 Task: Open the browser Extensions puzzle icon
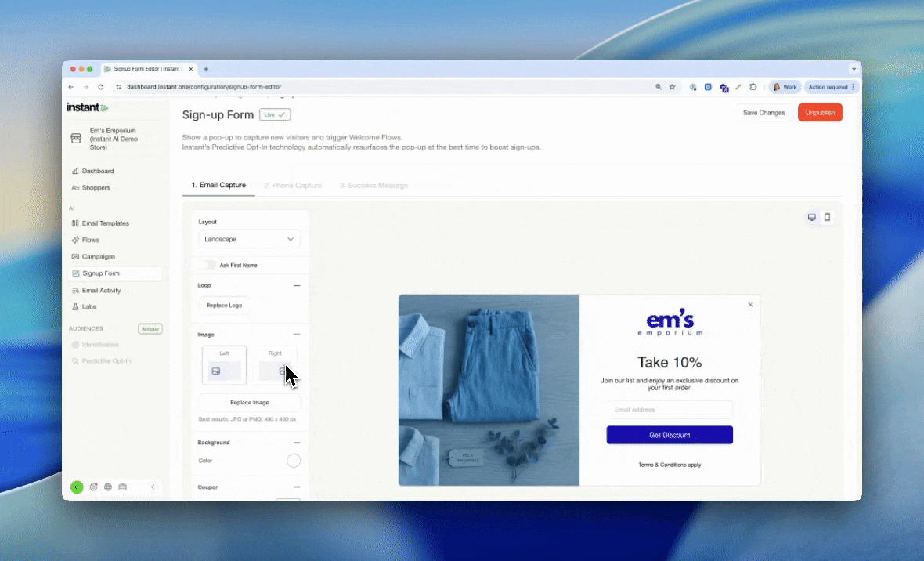(x=753, y=87)
